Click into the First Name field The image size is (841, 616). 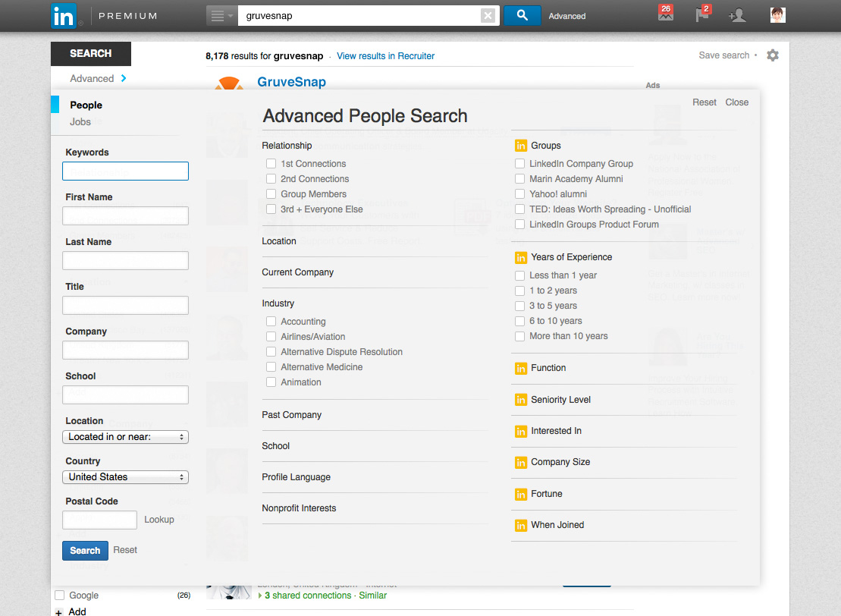click(126, 215)
